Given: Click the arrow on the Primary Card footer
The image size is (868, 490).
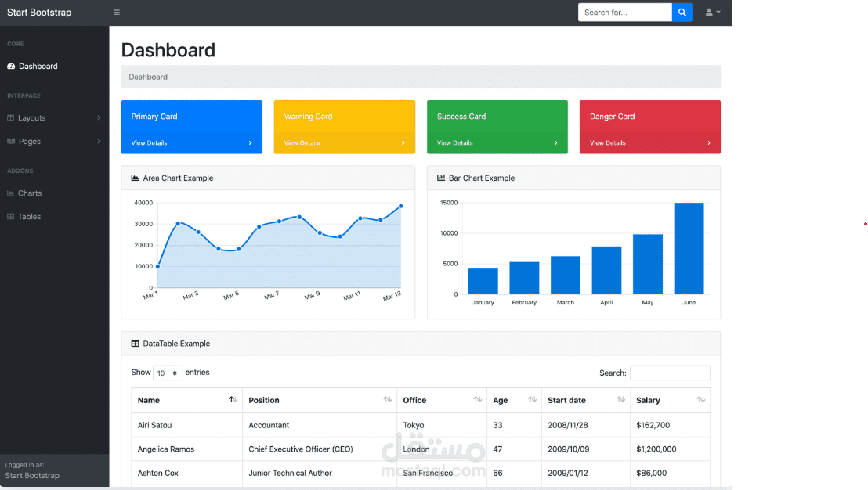Looking at the screenshot, I should [250, 142].
